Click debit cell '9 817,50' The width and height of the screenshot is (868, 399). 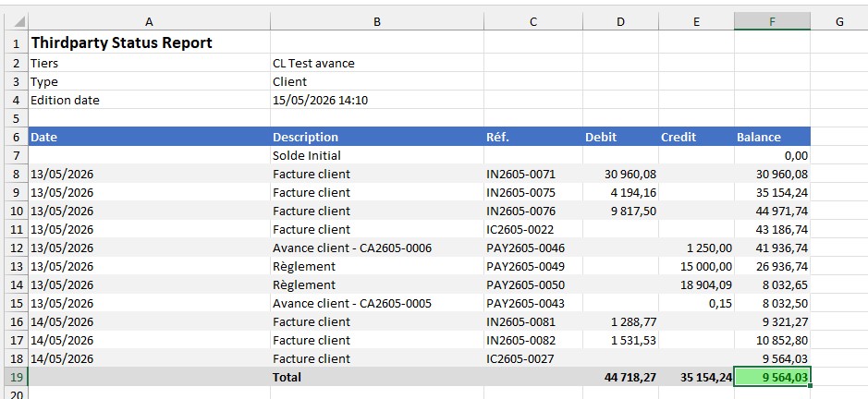[620, 211]
